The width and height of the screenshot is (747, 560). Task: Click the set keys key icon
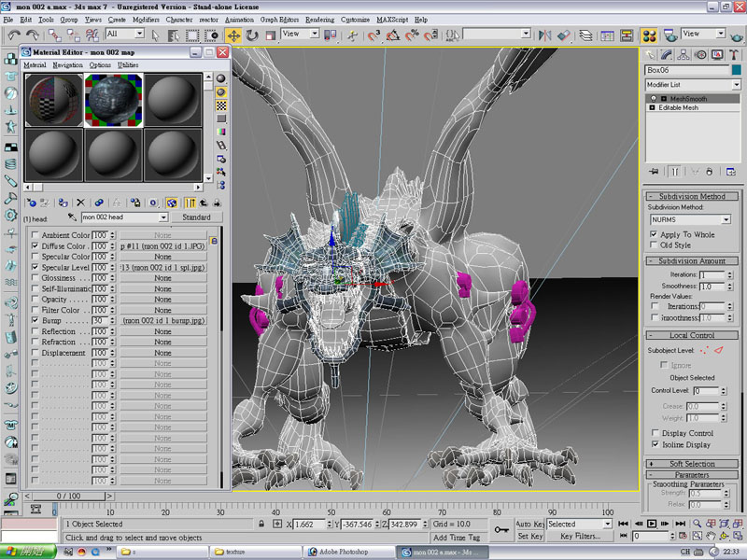(x=501, y=529)
